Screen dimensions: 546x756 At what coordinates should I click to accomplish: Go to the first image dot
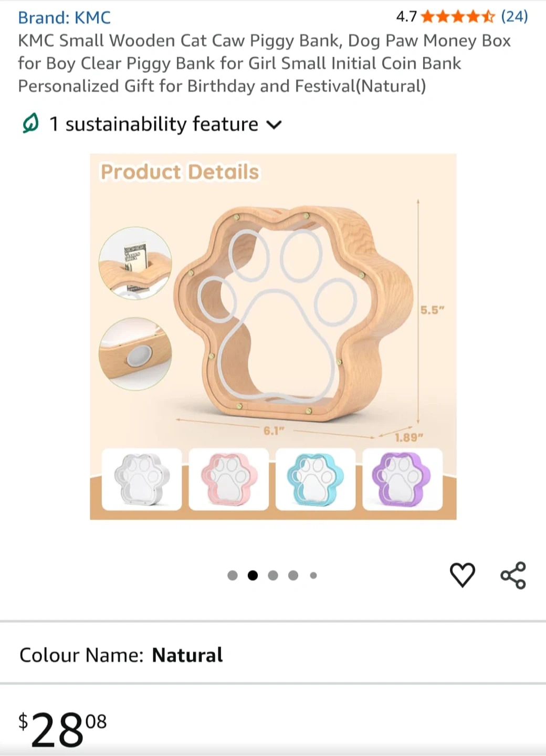coord(233,575)
